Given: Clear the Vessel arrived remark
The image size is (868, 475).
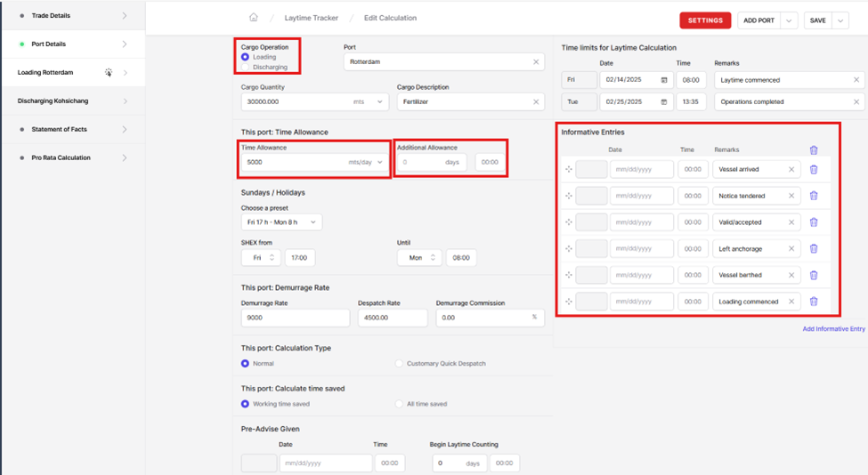Looking at the screenshot, I should (791, 169).
